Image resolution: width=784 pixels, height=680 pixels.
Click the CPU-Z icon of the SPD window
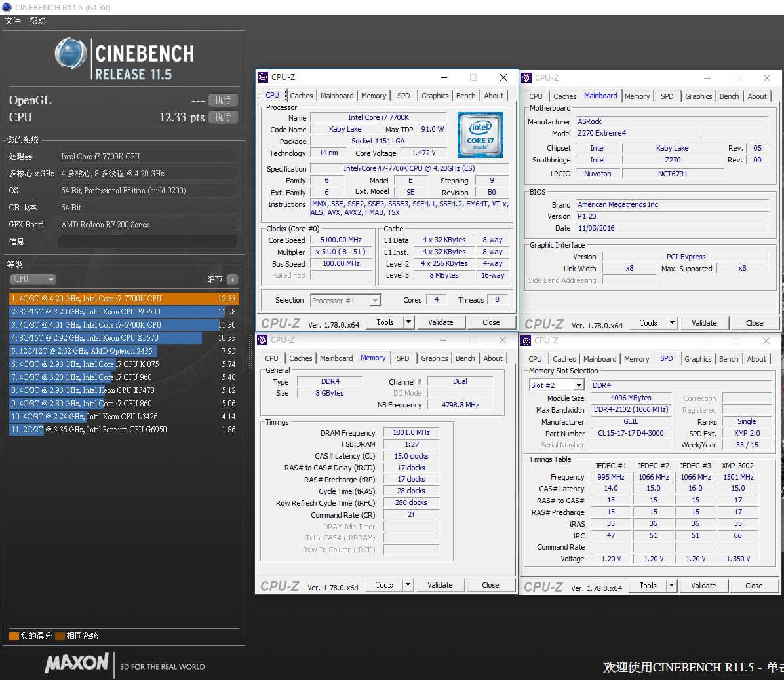point(526,340)
